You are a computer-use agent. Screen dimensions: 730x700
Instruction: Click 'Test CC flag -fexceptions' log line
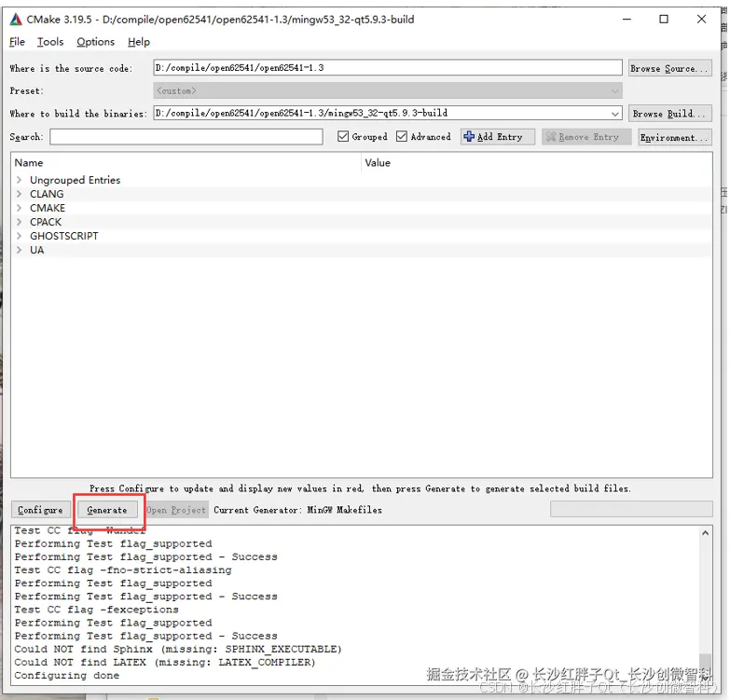[x=97, y=610]
